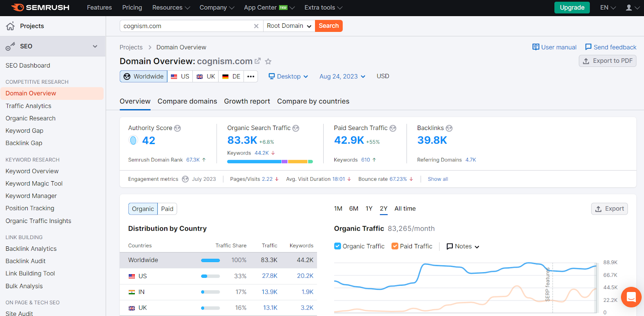Switch to the Compare domains tab

[x=187, y=101]
